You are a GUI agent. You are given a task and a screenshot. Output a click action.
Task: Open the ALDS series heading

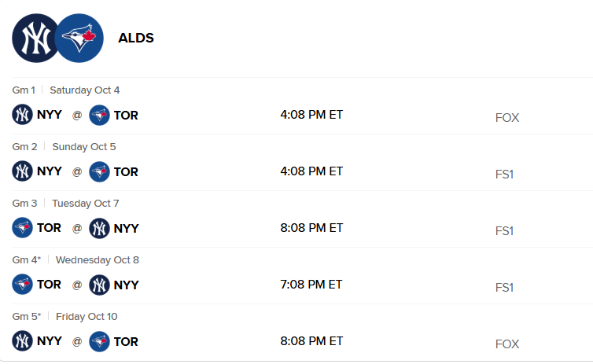135,38
